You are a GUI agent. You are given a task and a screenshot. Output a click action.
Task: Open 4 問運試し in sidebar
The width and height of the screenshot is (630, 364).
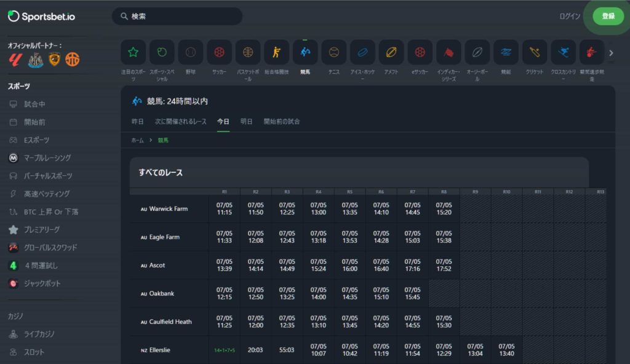tap(41, 266)
